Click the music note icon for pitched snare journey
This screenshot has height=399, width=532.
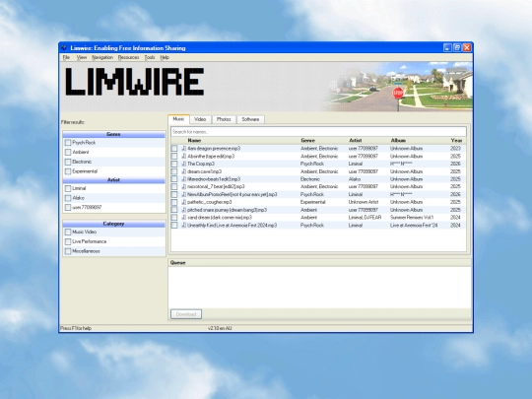[x=183, y=210]
